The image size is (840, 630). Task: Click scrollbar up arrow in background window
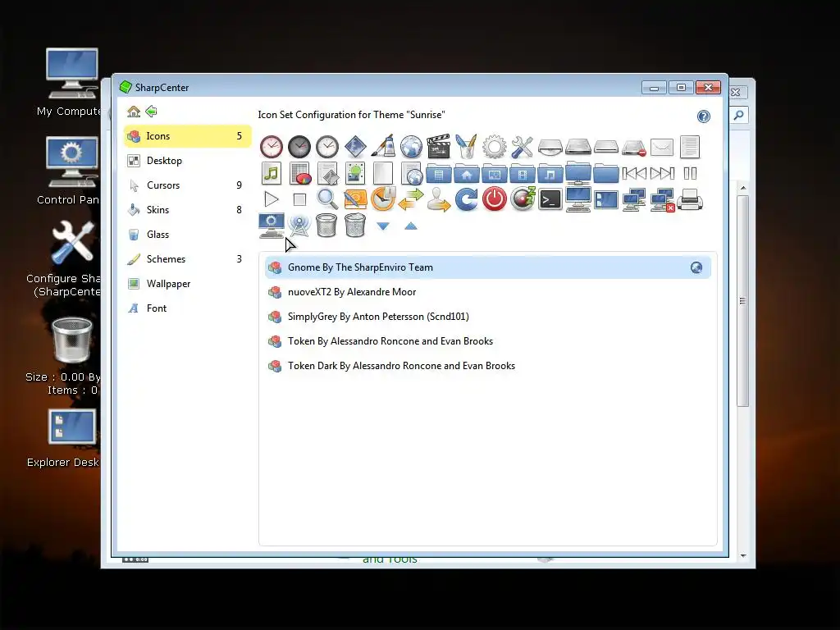pyautogui.click(x=743, y=188)
